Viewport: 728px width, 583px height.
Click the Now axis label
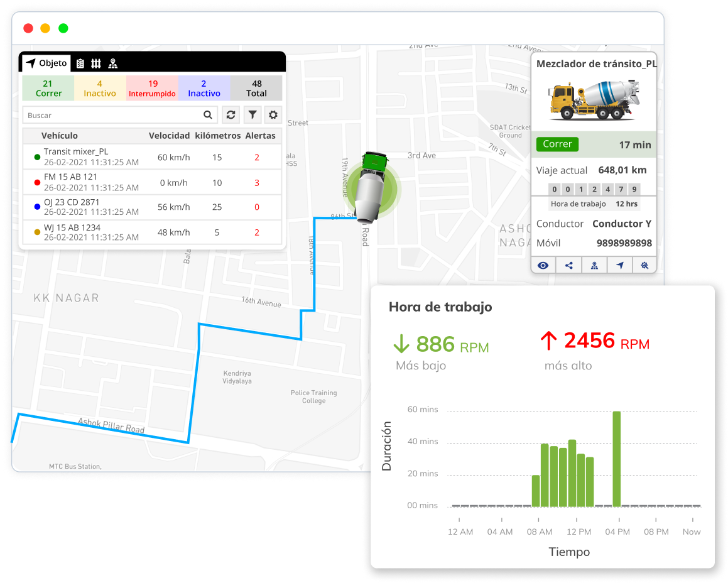click(692, 532)
